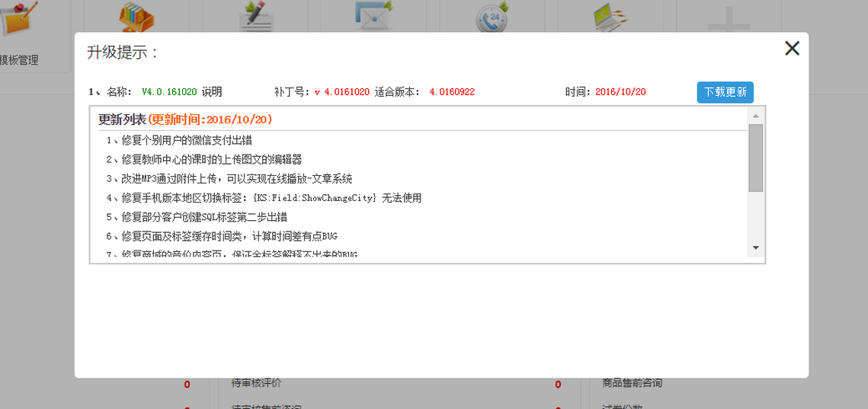Click the 待审核评价 link
The image size is (868, 409).
(256, 383)
